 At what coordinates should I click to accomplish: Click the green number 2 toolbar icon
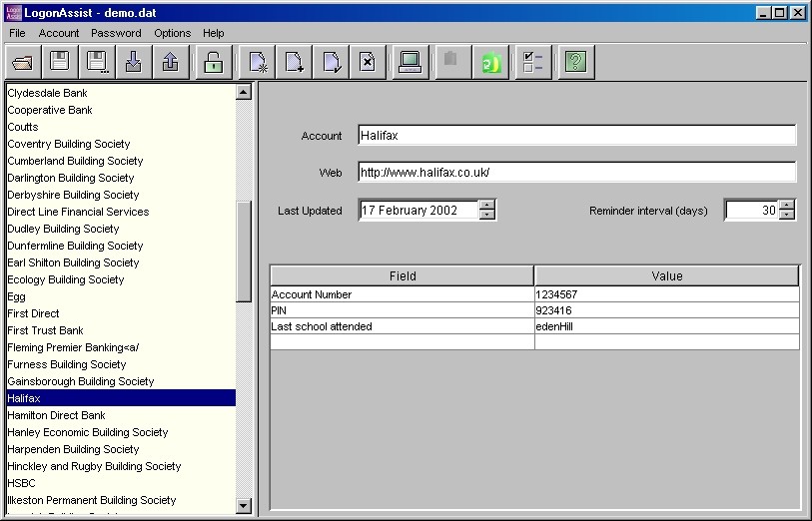(x=490, y=62)
